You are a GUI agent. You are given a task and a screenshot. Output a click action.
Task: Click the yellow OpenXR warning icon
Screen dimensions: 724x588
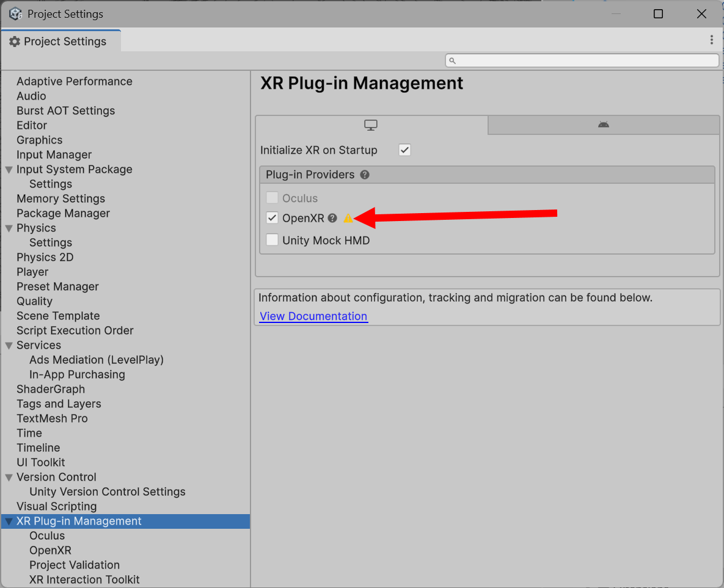(x=348, y=219)
